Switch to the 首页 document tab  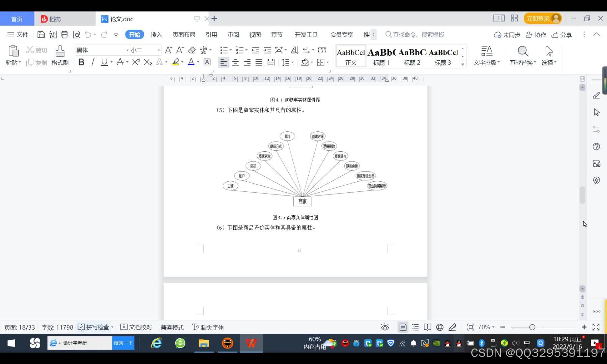click(x=17, y=19)
